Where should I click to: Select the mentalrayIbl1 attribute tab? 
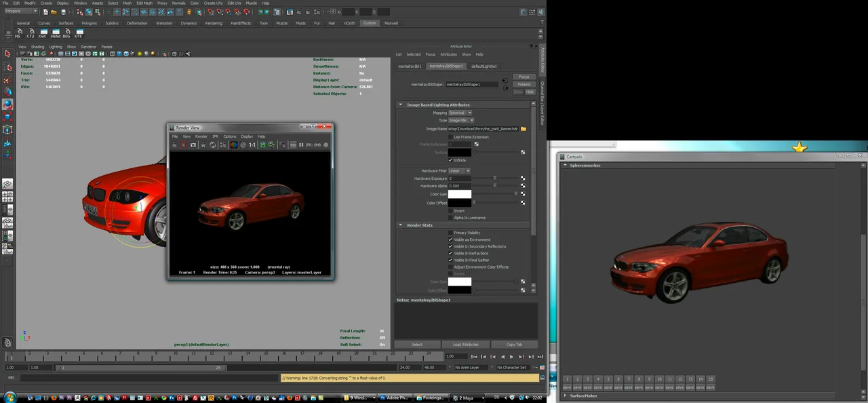tap(410, 66)
